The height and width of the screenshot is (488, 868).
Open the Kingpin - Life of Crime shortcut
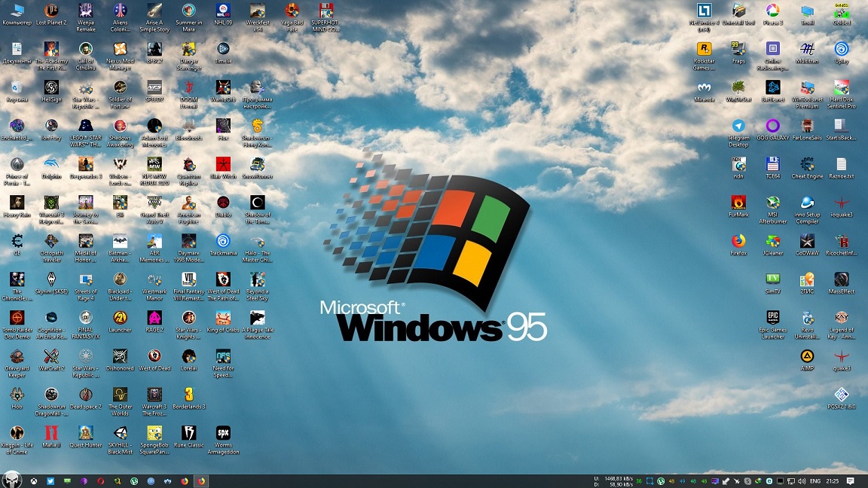click(x=17, y=438)
